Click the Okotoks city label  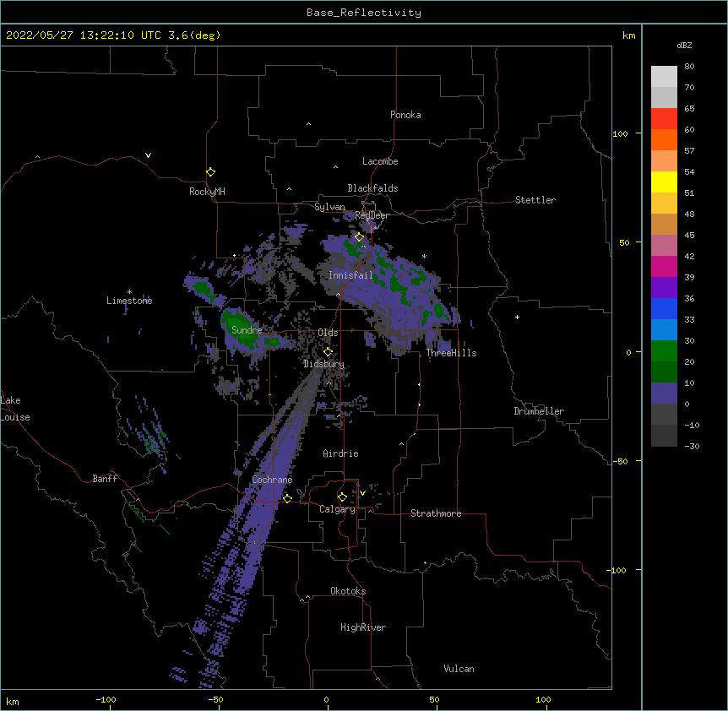click(x=348, y=591)
